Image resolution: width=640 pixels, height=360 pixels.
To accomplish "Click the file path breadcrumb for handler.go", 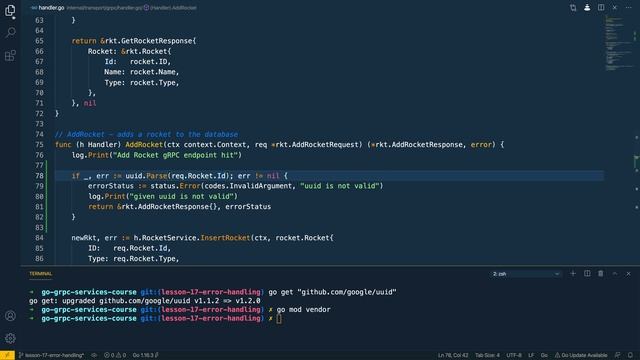I will tap(104, 8).
